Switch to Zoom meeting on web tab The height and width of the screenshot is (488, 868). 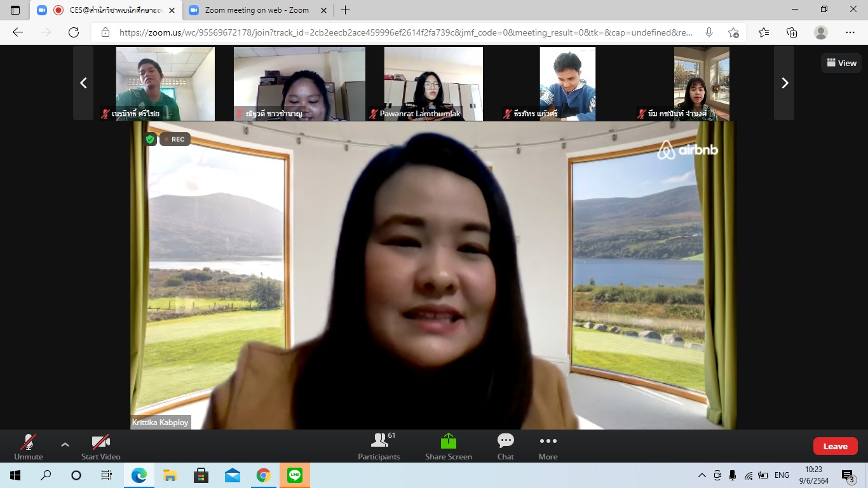click(x=256, y=10)
